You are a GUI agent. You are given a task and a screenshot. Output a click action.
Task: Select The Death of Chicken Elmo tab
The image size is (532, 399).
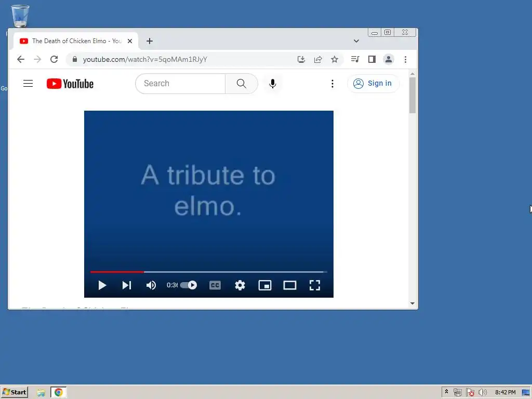tap(76, 41)
